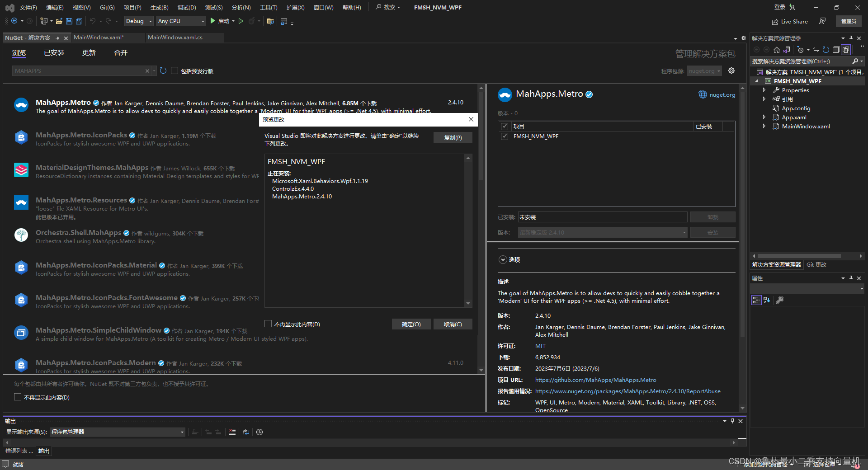The image size is (868, 470).
Task: Click the Save All double disk icon
Action: pos(79,21)
